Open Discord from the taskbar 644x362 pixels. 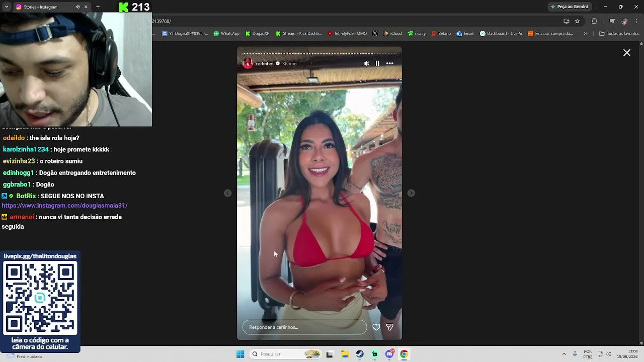(x=389, y=354)
